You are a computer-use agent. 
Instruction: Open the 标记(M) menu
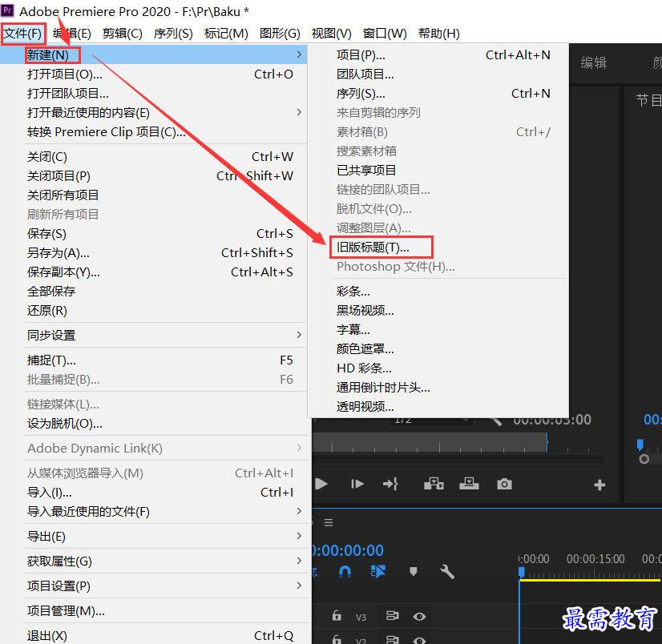pyautogui.click(x=226, y=34)
